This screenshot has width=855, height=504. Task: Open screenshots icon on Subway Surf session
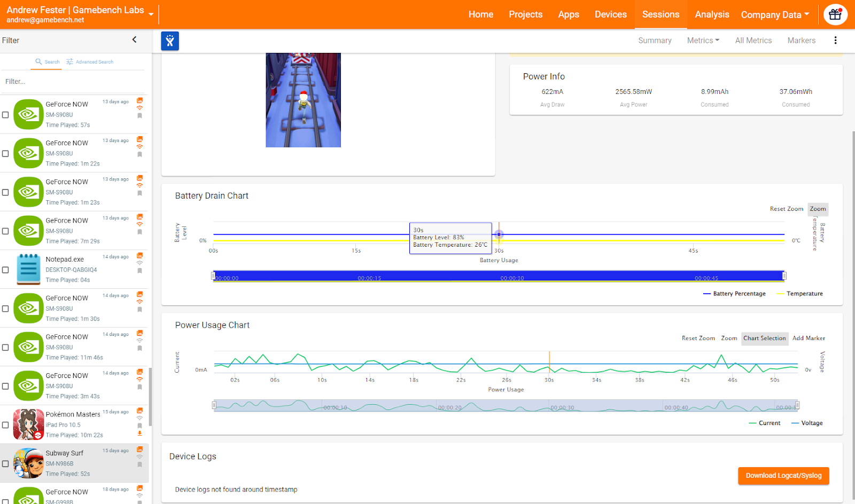pos(139,450)
